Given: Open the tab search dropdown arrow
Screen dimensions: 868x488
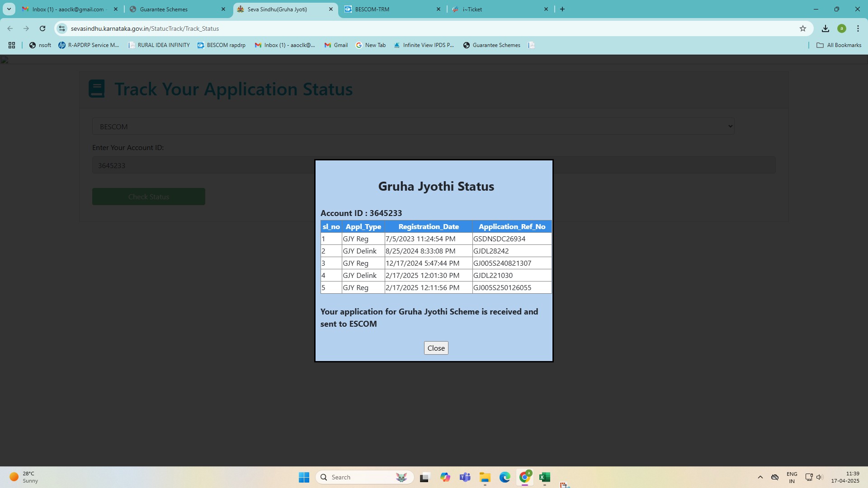Looking at the screenshot, I should click(9, 9).
